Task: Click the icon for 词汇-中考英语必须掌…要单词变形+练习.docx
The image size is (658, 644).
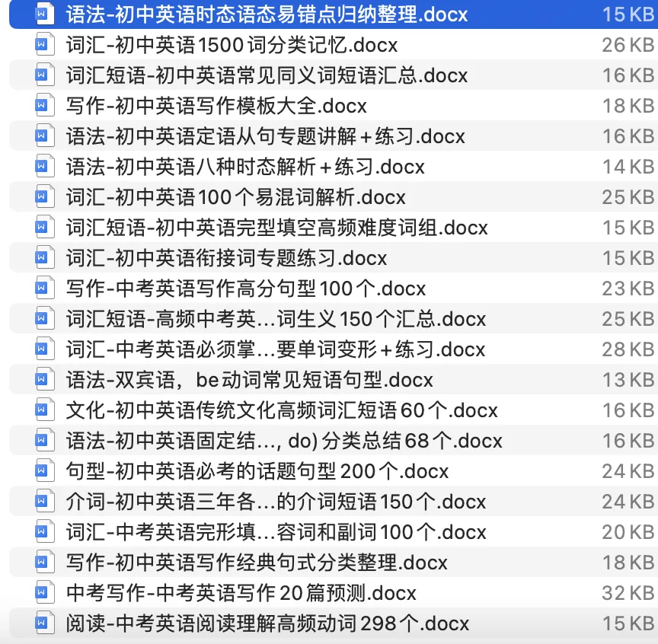Action: [x=44, y=349]
